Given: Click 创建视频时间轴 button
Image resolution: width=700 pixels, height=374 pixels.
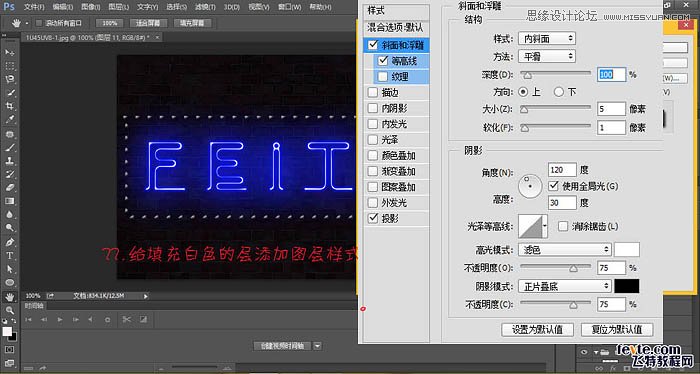Looking at the screenshot, I should point(282,346).
